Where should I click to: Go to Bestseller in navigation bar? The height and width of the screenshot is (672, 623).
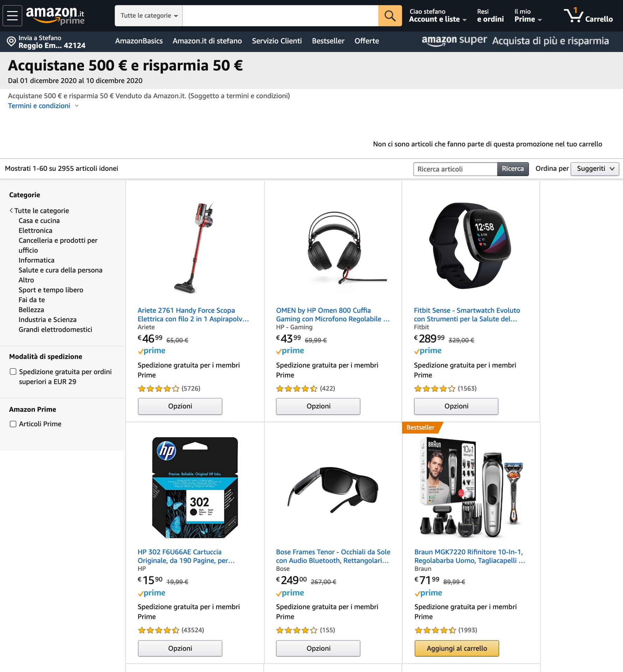click(328, 41)
